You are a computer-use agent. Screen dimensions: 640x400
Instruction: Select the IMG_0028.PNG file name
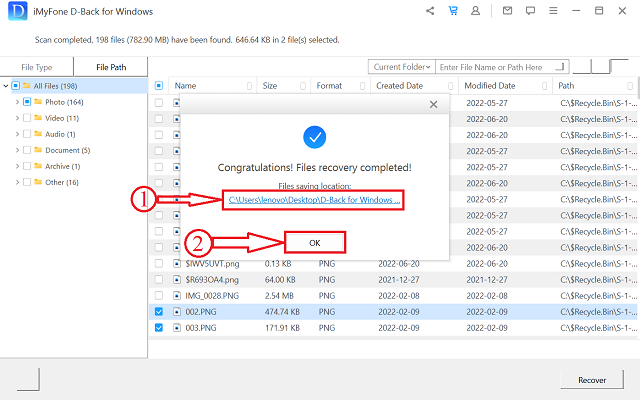[x=212, y=296]
